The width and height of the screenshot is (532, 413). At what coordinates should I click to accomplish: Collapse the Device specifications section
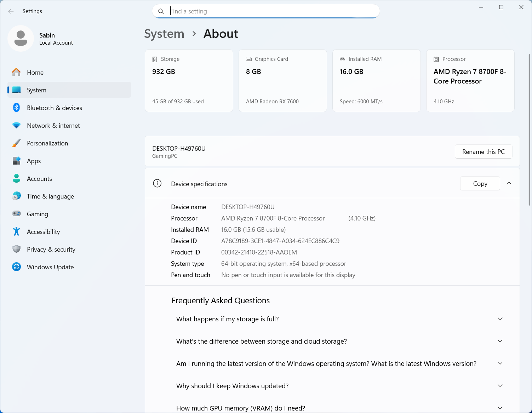pos(509,183)
